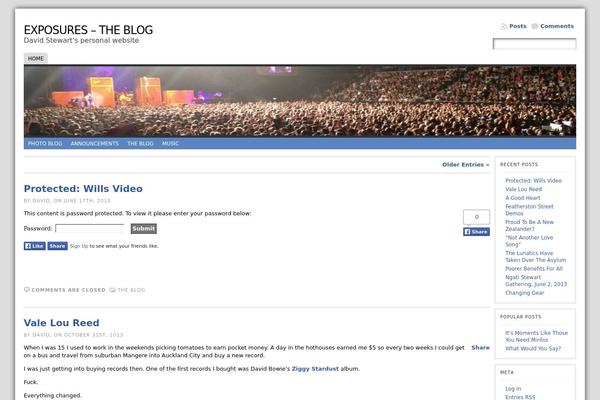Click the EXPOSURES – THE BLOG site title
600x400 pixels.
pos(88,30)
